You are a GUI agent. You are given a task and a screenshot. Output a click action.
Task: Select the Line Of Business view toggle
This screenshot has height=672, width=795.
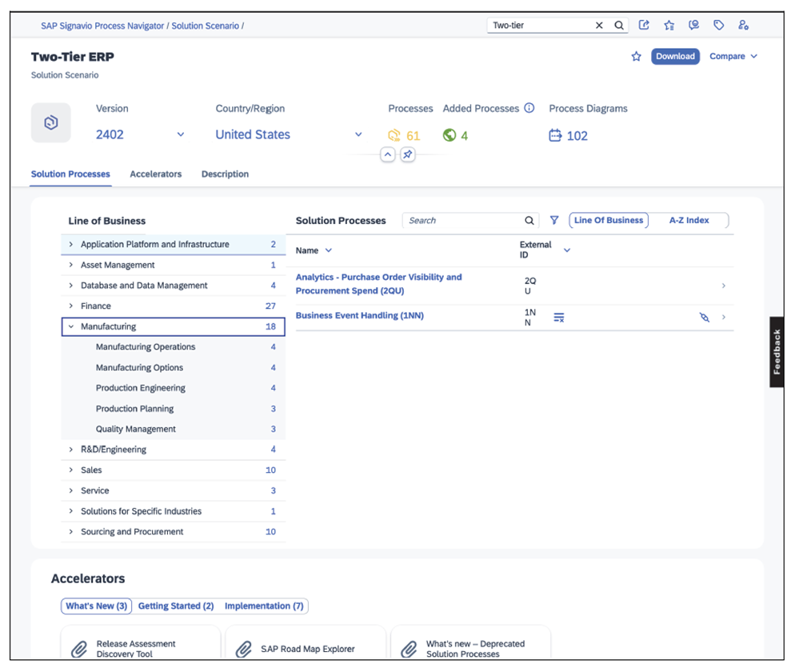tap(609, 220)
